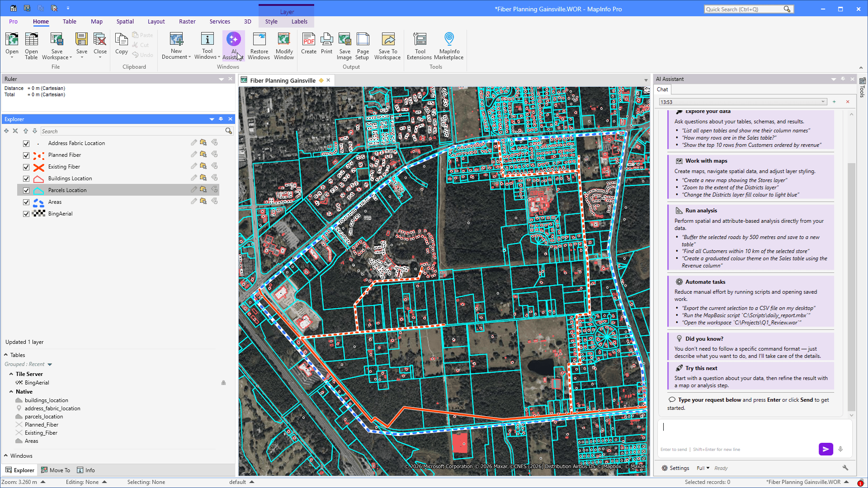Open the chat session time dropdown
868x488 pixels.
pos(823,102)
